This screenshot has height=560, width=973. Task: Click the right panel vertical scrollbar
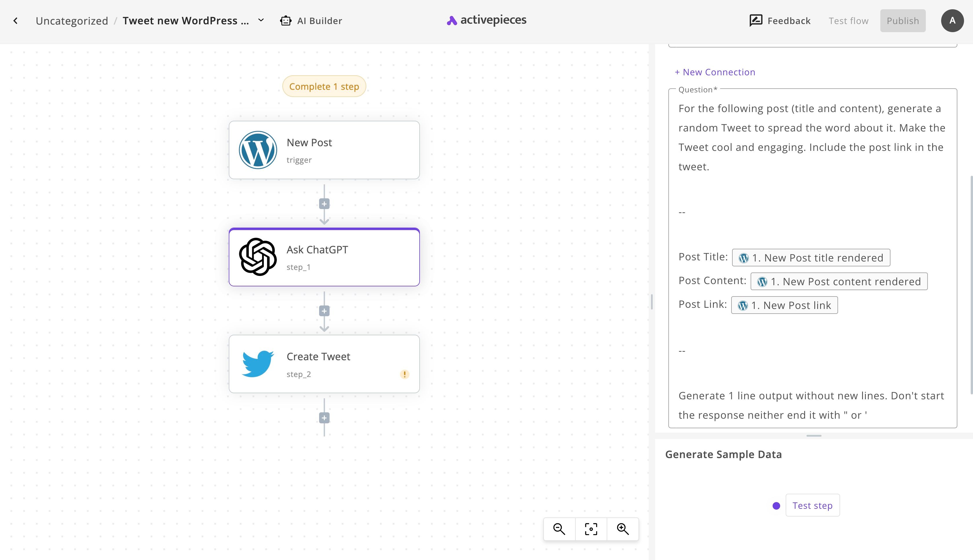click(x=972, y=285)
